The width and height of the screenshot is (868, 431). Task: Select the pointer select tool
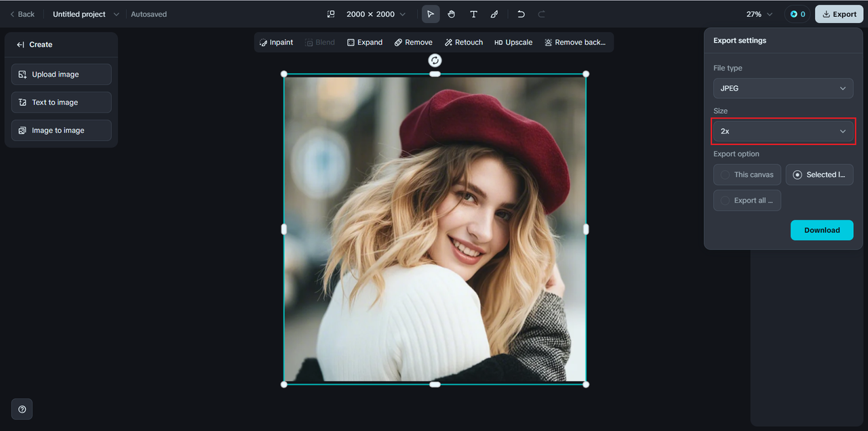coord(431,14)
